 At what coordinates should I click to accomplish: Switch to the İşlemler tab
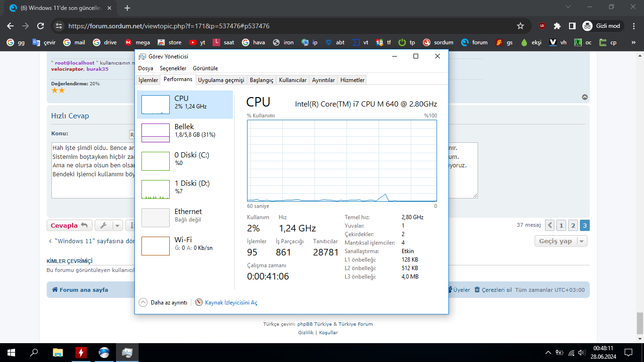pyautogui.click(x=148, y=80)
